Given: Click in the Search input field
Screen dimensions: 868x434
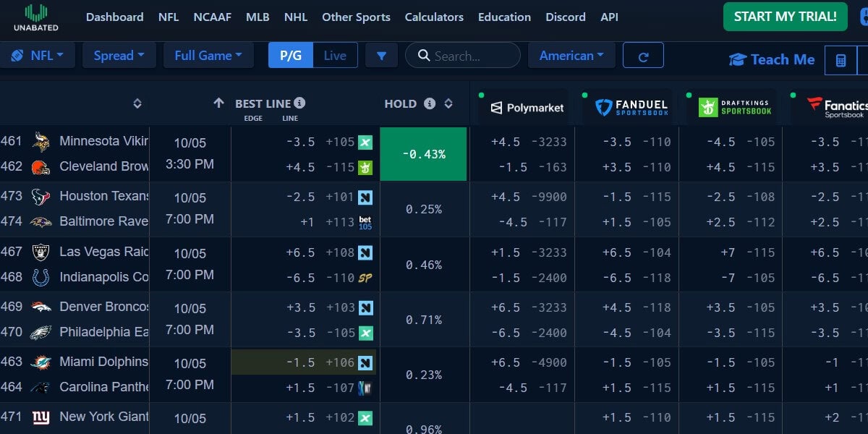Looking at the screenshot, I should 463,56.
